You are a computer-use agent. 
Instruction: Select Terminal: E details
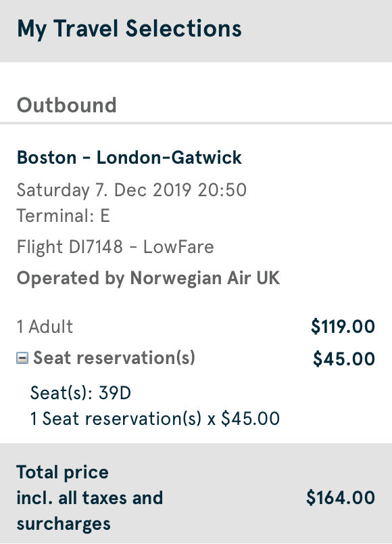[62, 216]
